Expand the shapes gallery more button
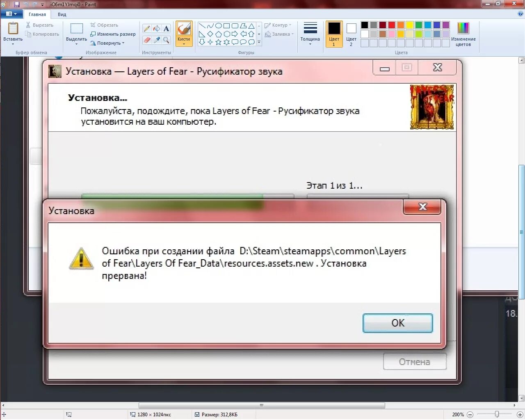525x420 pixels. pyautogui.click(x=259, y=42)
